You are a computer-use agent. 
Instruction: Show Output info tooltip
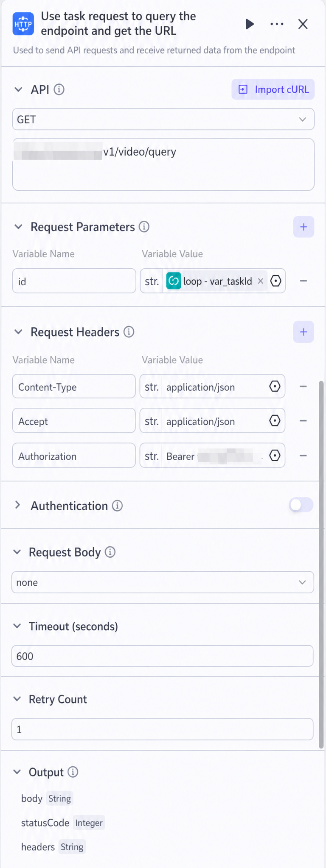tap(73, 772)
